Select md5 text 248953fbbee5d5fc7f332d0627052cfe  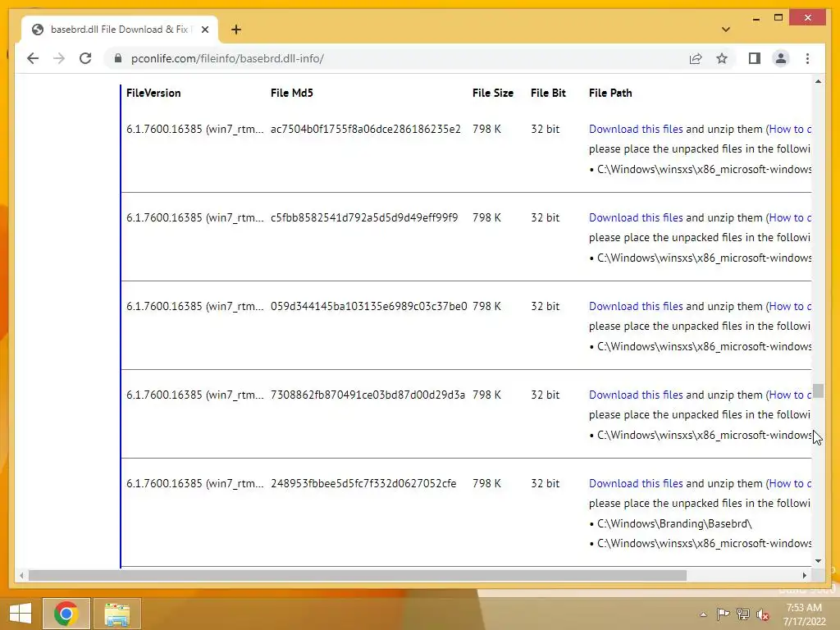coord(363,483)
